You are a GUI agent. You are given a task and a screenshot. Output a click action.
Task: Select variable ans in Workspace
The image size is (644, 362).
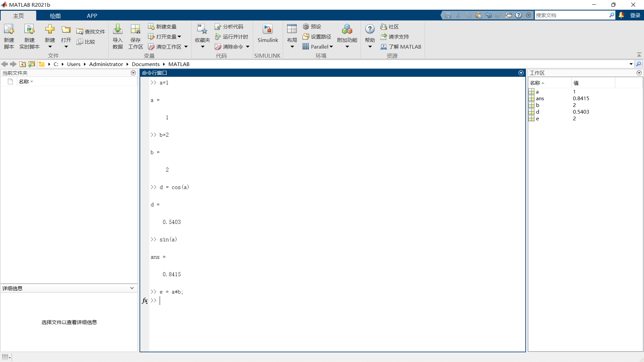[x=540, y=98]
